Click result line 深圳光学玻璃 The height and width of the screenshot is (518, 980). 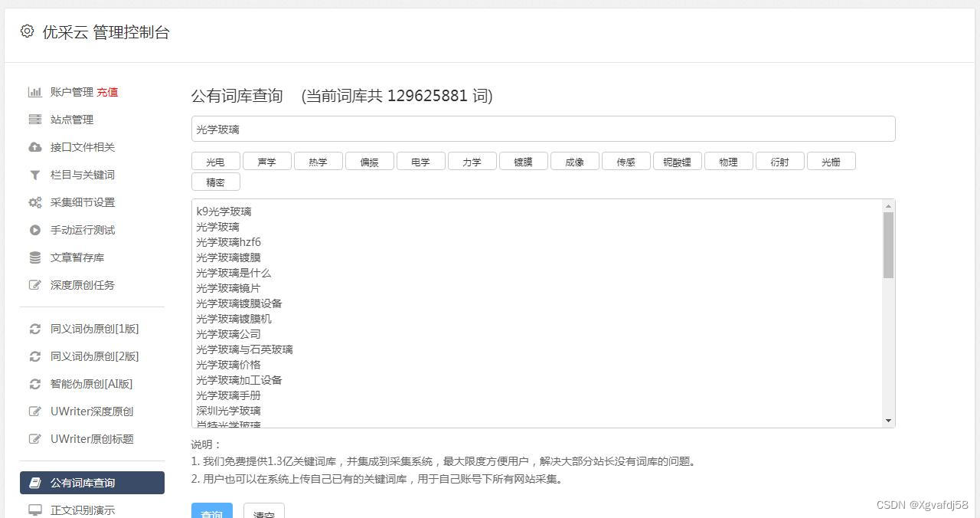(x=228, y=411)
